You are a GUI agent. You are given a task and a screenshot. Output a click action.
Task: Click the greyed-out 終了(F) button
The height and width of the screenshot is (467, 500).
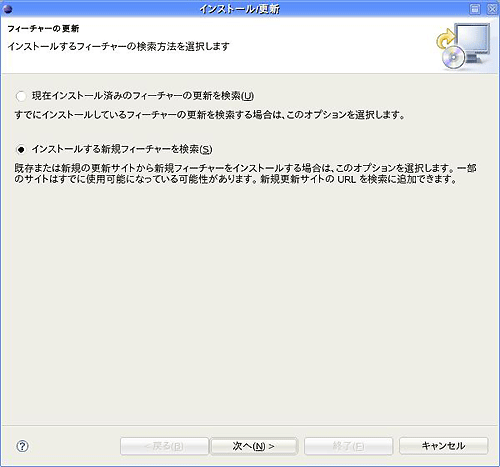click(x=348, y=446)
